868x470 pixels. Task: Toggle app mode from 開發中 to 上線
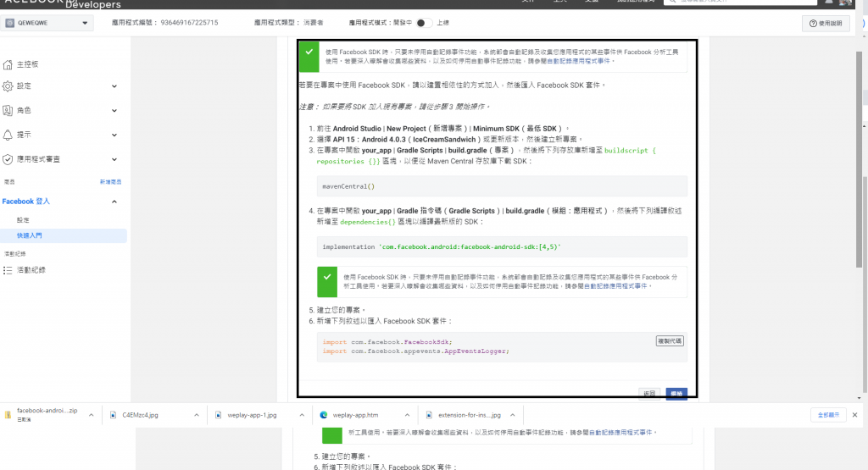(424, 23)
